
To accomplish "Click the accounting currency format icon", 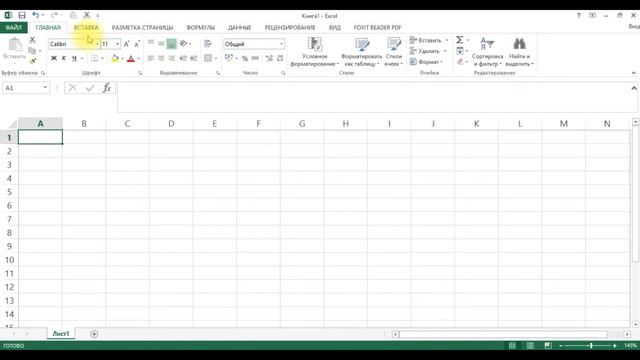I will pyautogui.click(x=229, y=58).
